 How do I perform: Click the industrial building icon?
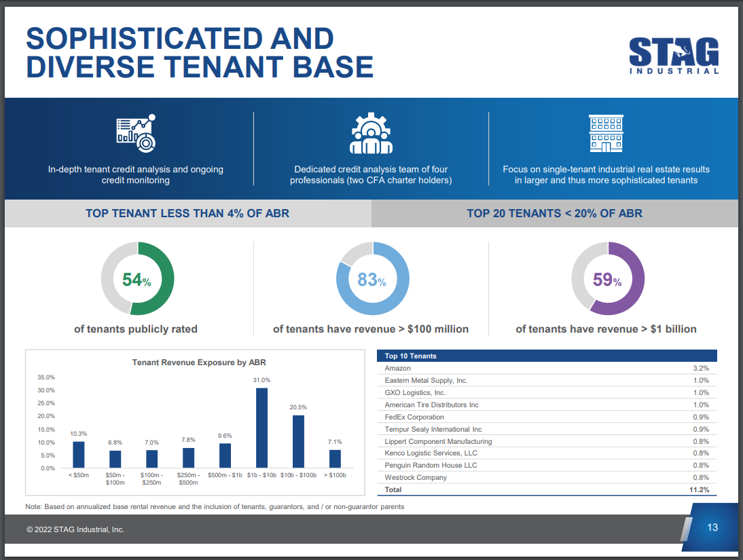click(606, 133)
